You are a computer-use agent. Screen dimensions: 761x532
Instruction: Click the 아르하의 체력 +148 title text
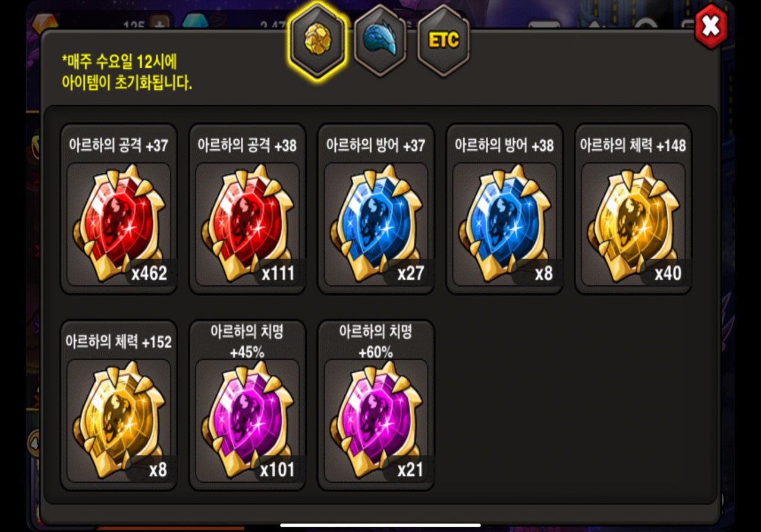click(x=633, y=145)
